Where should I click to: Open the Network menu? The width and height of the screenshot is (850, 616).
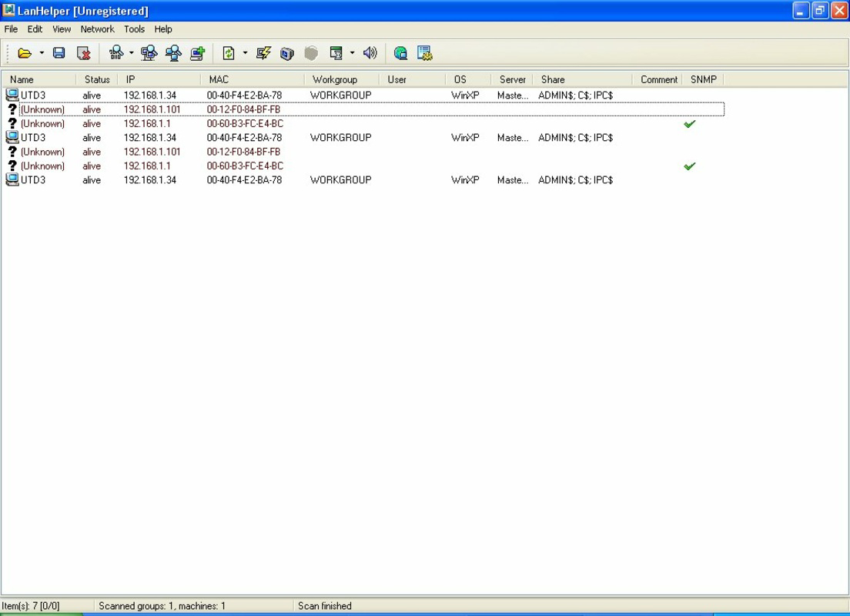[98, 29]
